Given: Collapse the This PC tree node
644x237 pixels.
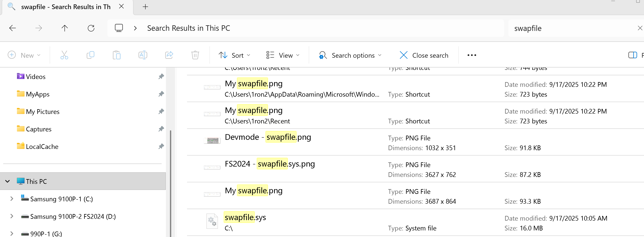Looking at the screenshot, I should (x=7, y=181).
